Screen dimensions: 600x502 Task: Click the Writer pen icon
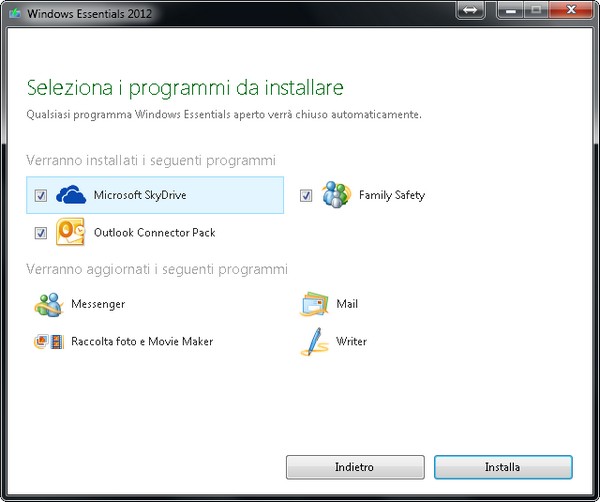(314, 342)
